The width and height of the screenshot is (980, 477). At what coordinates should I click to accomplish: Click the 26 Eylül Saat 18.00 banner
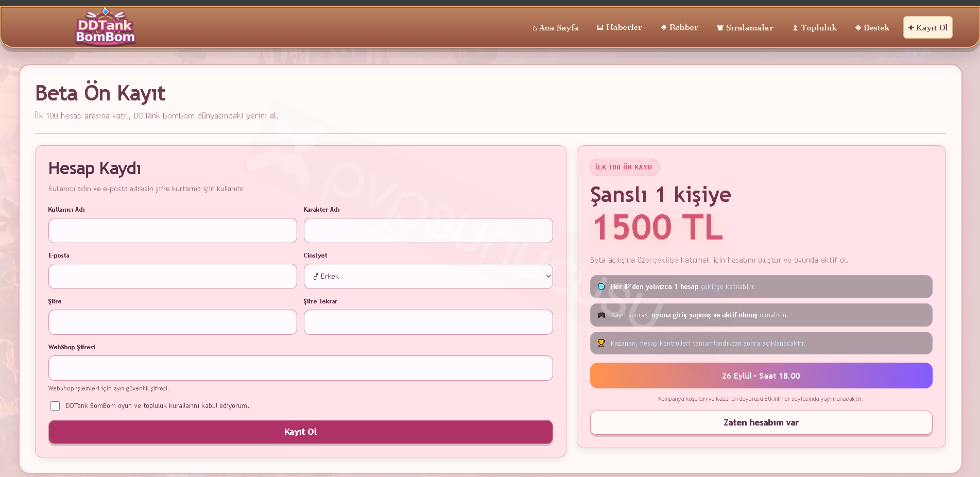coord(761,376)
